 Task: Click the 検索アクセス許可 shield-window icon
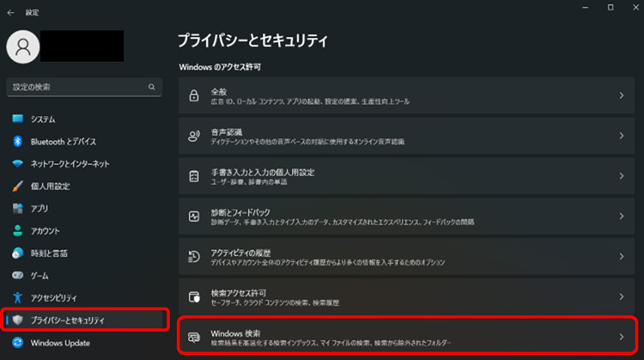click(x=194, y=296)
